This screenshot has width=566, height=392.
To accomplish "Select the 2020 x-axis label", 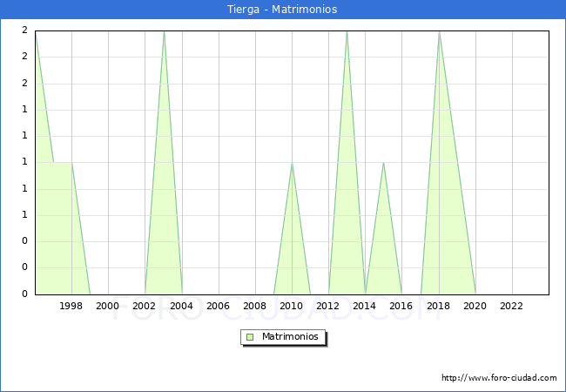I will [475, 306].
